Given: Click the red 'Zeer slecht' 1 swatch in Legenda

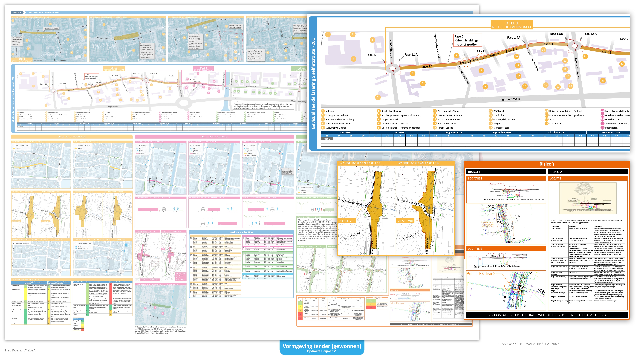Looking at the screenshot, I should pos(82,330).
